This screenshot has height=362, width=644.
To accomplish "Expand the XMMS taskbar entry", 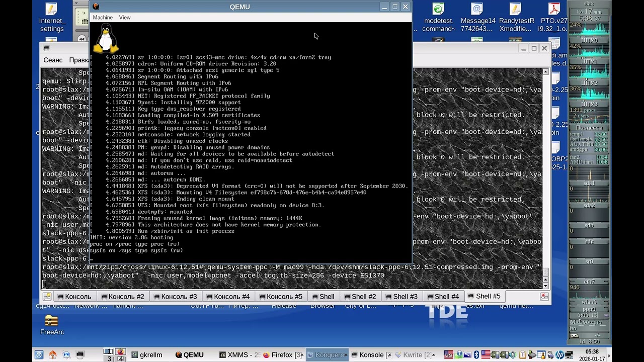I will (x=239, y=355).
